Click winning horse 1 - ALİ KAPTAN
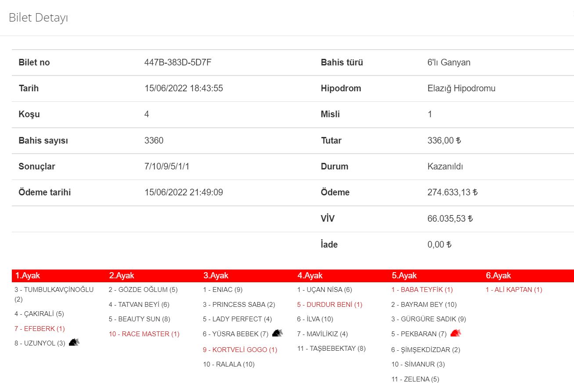574x392 pixels. coord(514,290)
